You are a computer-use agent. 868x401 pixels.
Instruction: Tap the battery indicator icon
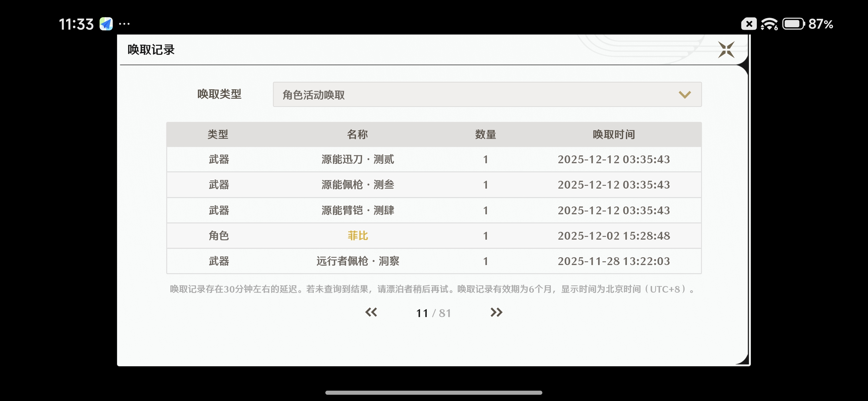click(793, 24)
